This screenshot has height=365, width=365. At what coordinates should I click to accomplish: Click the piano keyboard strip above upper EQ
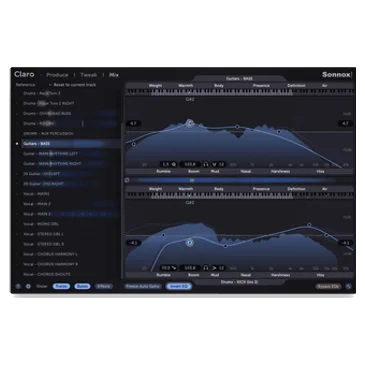(239, 92)
